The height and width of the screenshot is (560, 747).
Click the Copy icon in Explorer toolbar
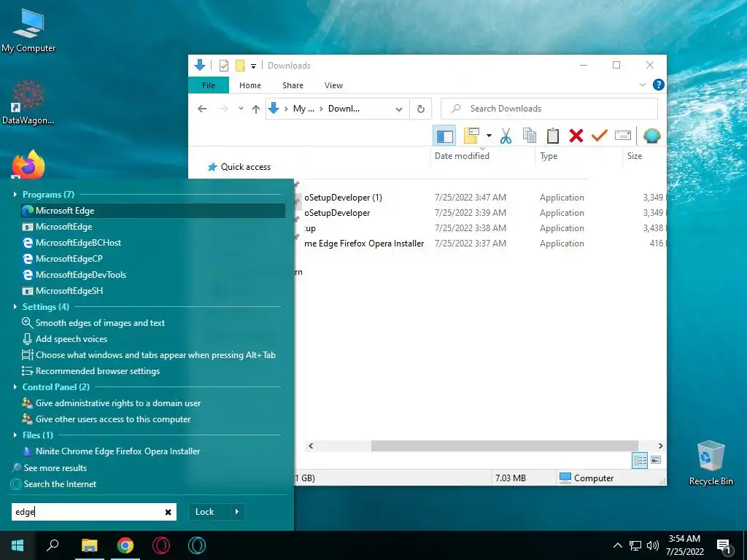(530, 136)
